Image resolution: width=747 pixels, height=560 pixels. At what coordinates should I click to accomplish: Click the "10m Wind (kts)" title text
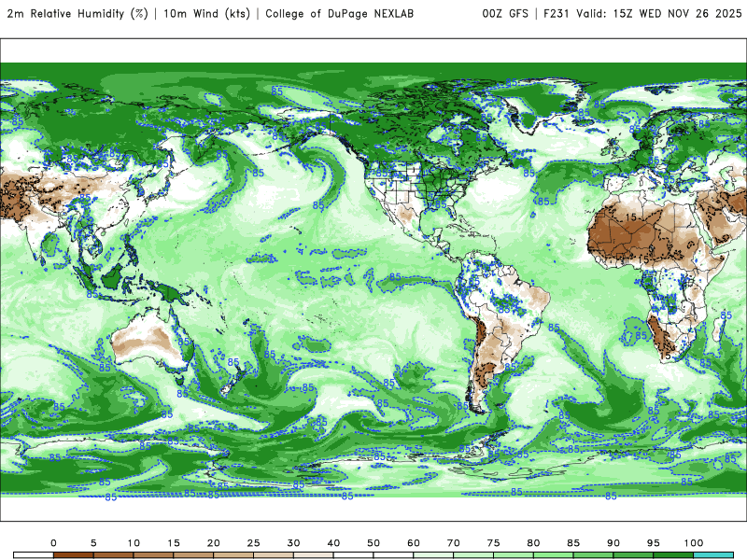tap(207, 14)
